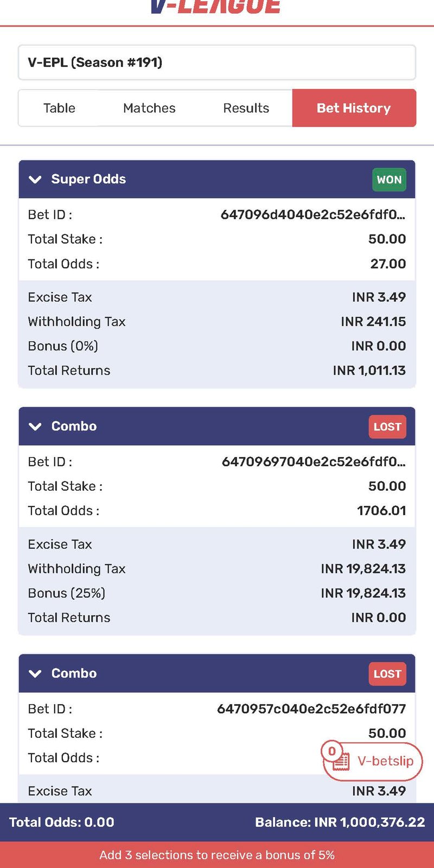Click the second LOST status badge
The width and height of the screenshot is (434, 868).
387,674
